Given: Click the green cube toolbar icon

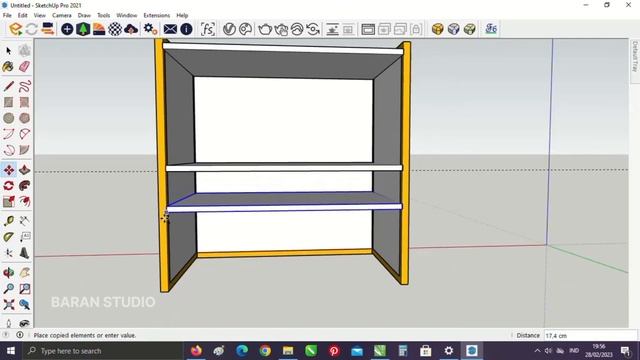Looking at the screenshot, I should (x=470, y=29).
